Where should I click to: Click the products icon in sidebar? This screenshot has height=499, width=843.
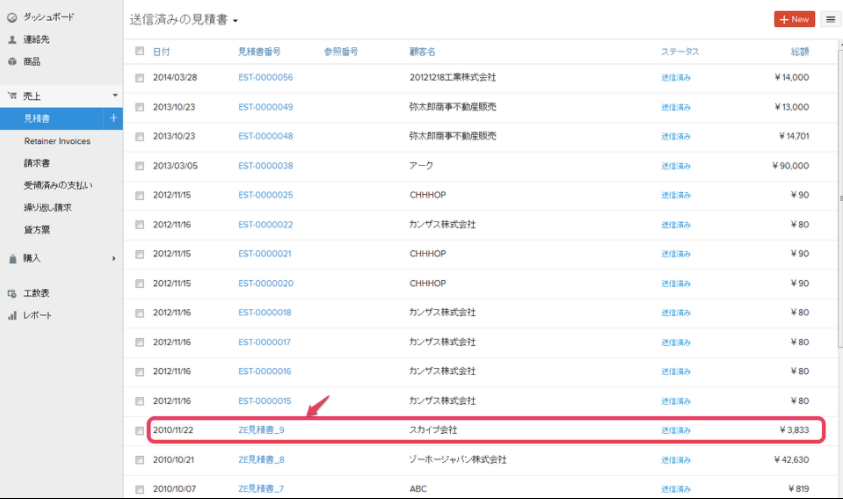click(x=11, y=62)
